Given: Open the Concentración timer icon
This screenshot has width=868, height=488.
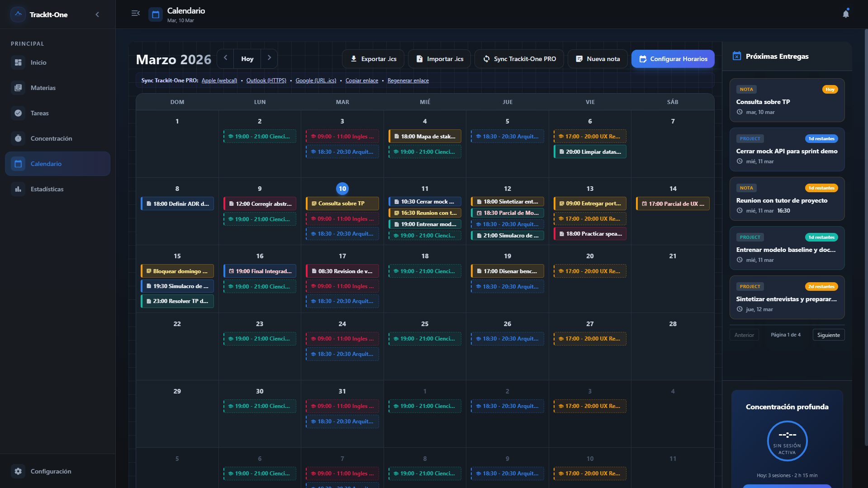Looking at the screenshot, I should (x=18, y=138).
